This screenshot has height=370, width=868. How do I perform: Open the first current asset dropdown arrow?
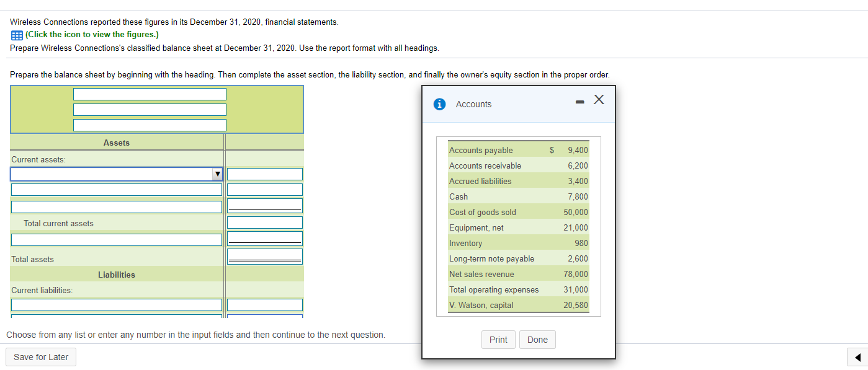tap(217, 174)
